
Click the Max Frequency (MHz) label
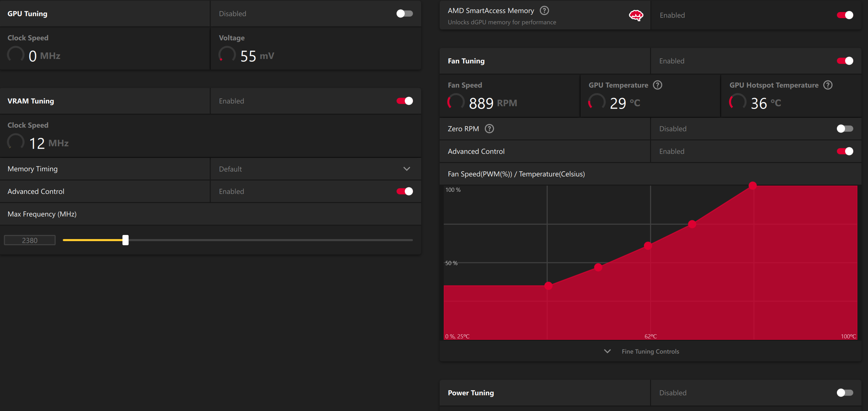tap(42, 214)
